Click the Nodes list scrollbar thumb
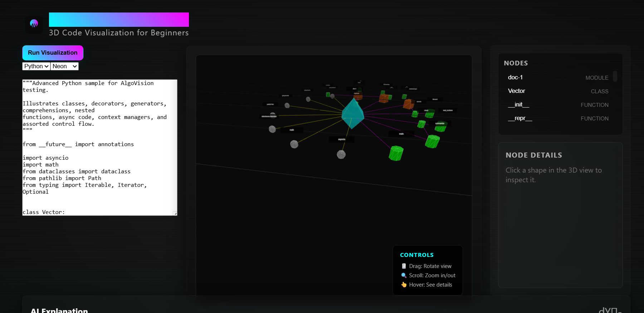The width and height of the screenshot is (644, 313). [615, 76]
